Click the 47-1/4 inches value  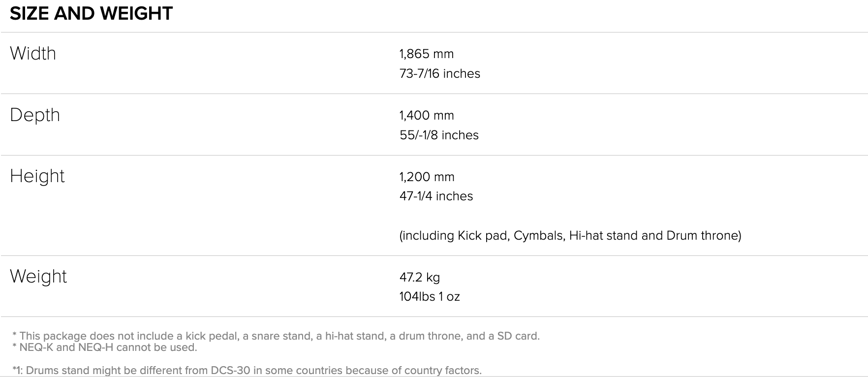click(436, 196)
